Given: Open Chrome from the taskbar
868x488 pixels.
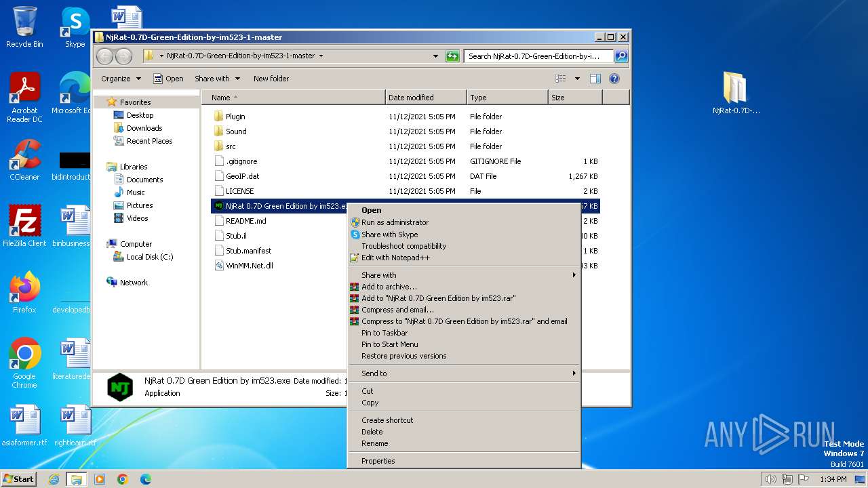Looking at the screenshot, I should point(123,479).
